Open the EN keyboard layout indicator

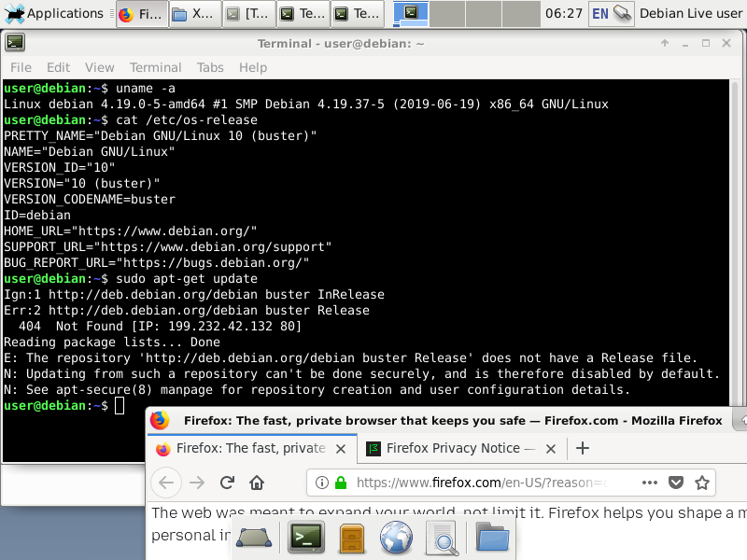pos(599,14)
